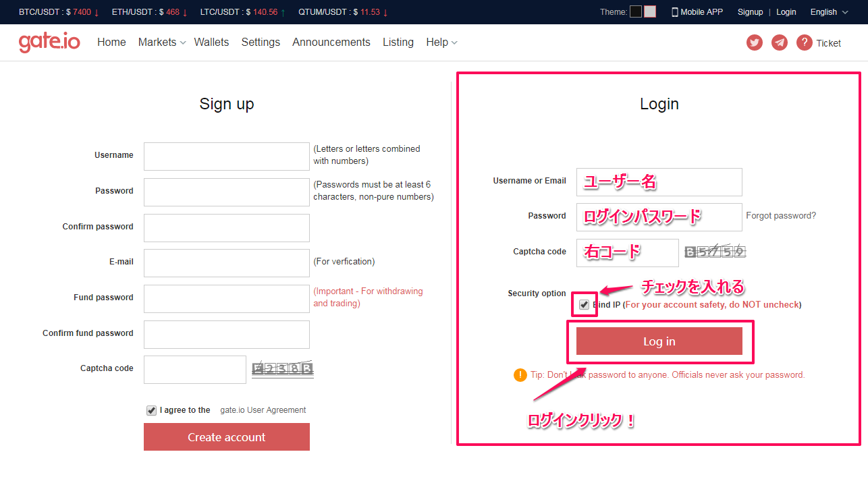Click the Login link in top bar
The height and width of the screenshot is (479, 868).
(786, 12)
